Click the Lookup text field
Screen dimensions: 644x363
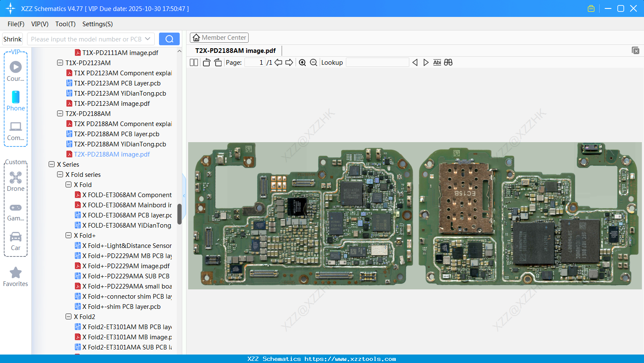(377, 63)
